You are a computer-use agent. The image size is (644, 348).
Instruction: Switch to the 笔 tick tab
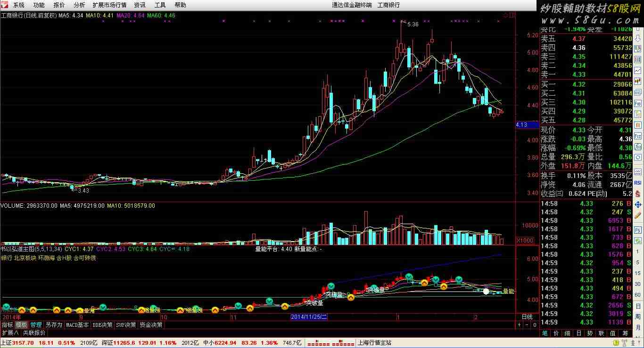pyautogui.click(x=545, y=333)
